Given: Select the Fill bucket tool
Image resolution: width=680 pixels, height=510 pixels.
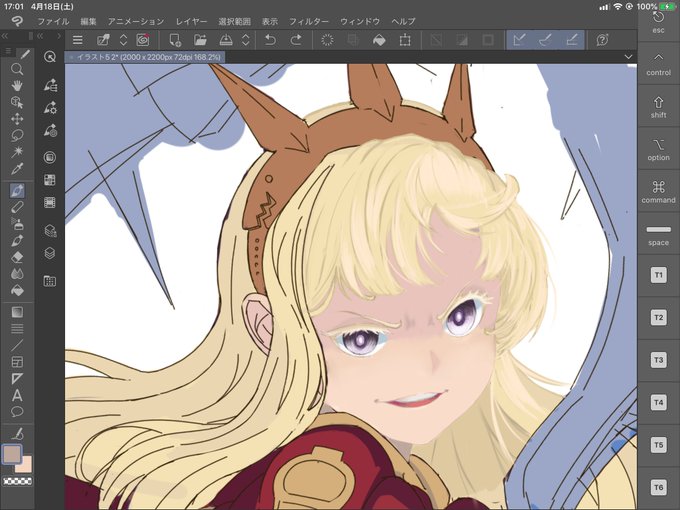Looking at the screenshot, I should (17, 290).
